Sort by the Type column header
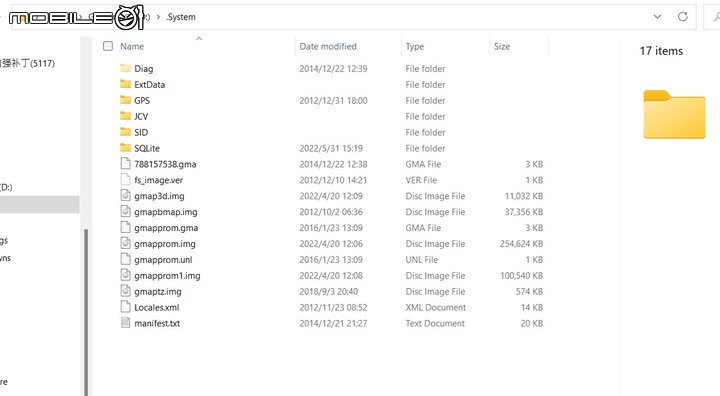 [415, 46]
